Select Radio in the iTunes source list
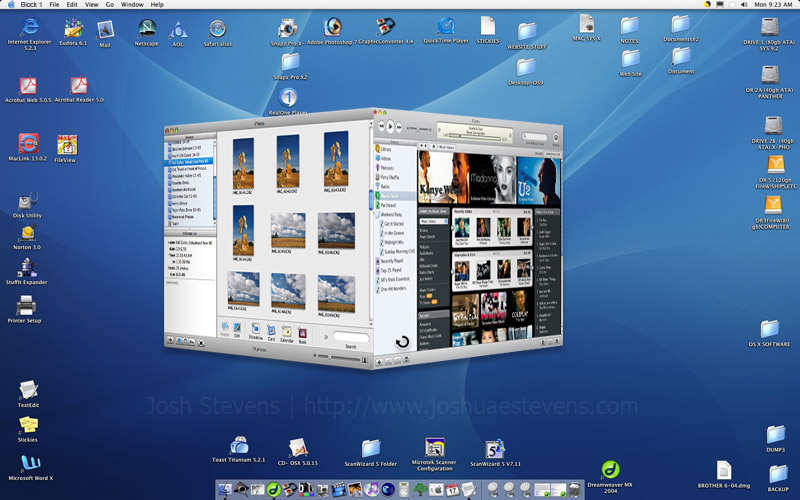This screenshot has height=500, width=800. (384, 186)
